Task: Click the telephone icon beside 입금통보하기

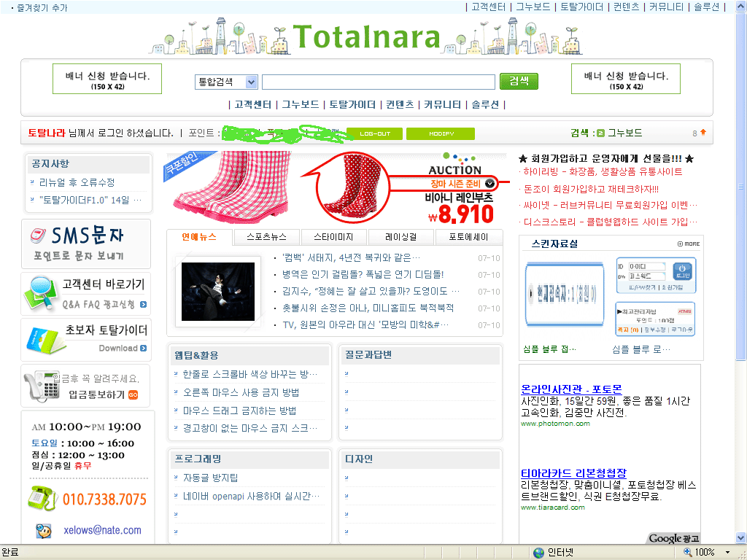Action: tap(42, 386)
